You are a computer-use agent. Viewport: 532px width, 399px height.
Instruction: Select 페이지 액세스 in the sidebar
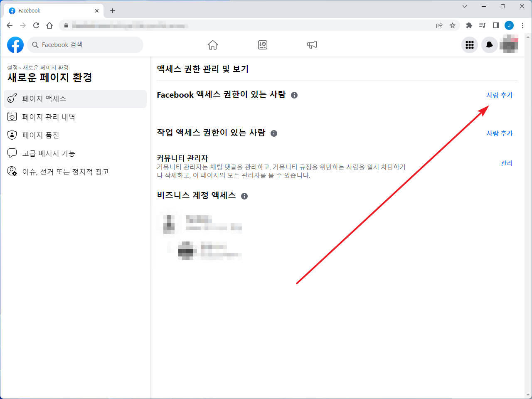[x=75, y=99]
